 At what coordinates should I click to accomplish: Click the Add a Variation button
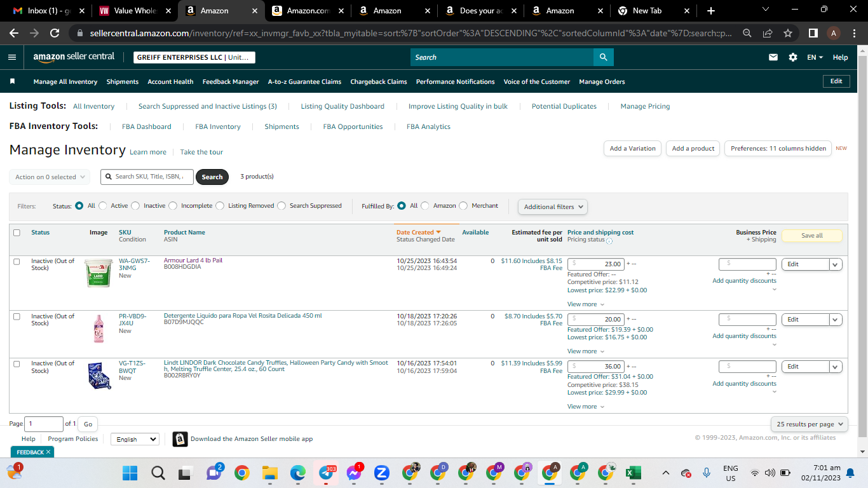click(x=632, y=149)
